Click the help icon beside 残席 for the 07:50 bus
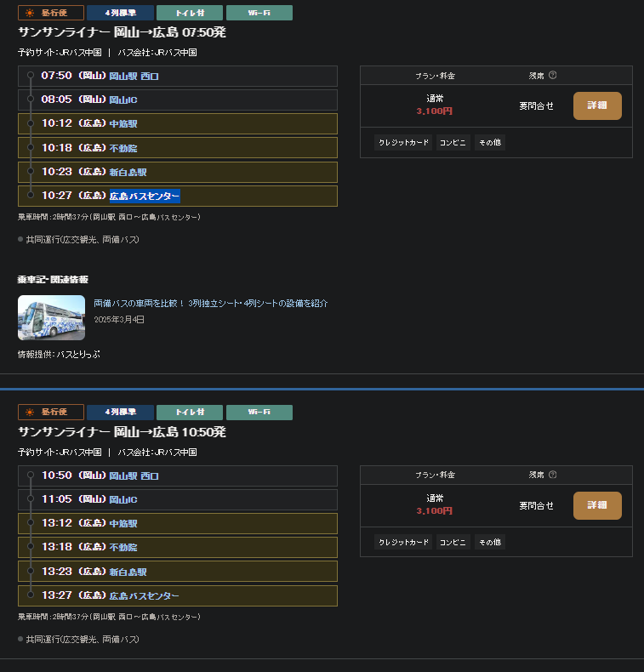The width and height of the screenshot is (644, 672). pos(553,75)
